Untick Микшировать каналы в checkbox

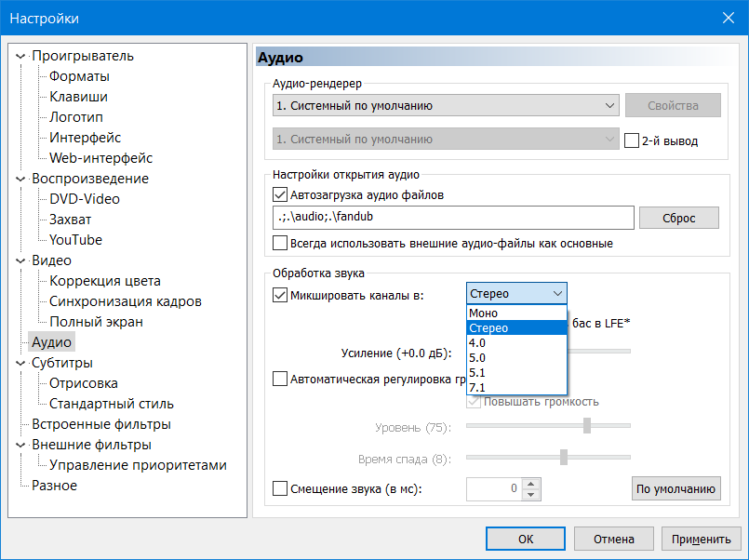(x=280, y=295)
